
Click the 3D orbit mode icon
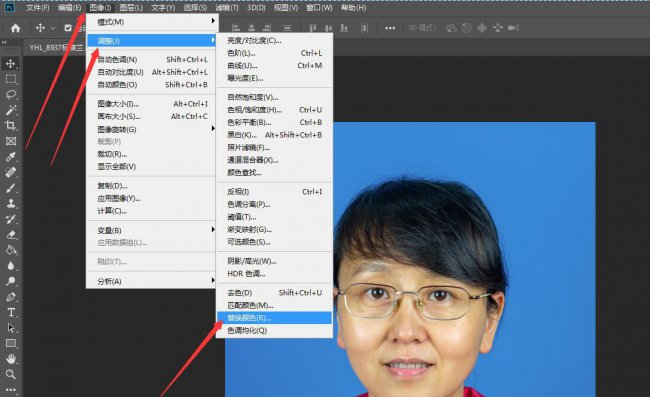coord(451,28)
